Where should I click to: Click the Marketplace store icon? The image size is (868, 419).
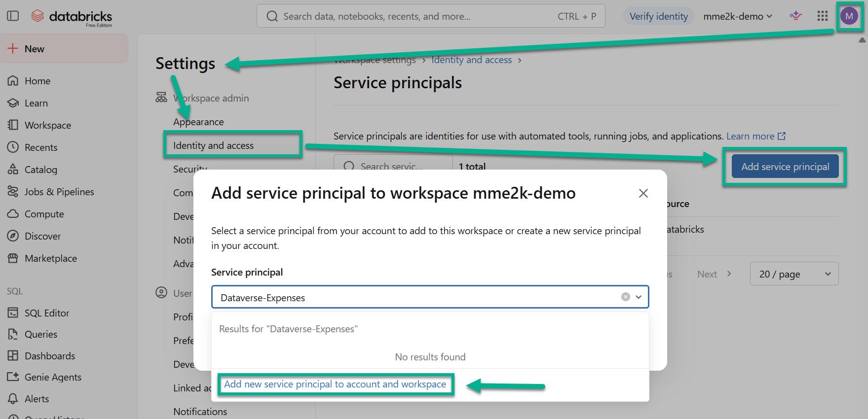click(13, 258)
